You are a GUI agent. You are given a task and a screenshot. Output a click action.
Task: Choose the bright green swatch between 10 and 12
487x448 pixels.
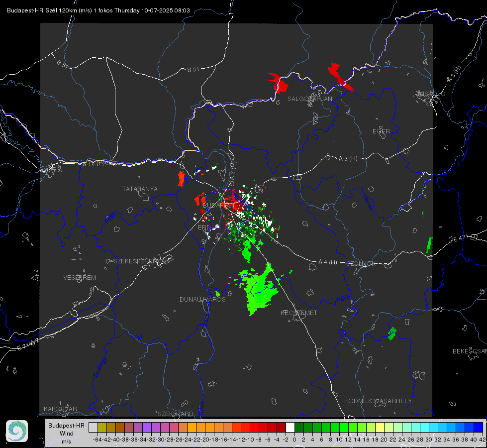[344, 427]
